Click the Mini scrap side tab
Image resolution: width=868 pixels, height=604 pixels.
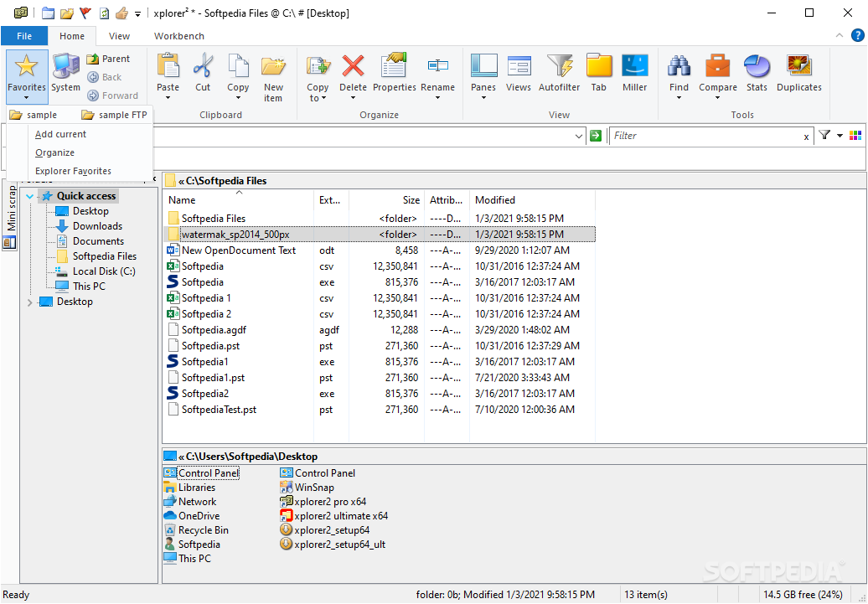[11, 216]
